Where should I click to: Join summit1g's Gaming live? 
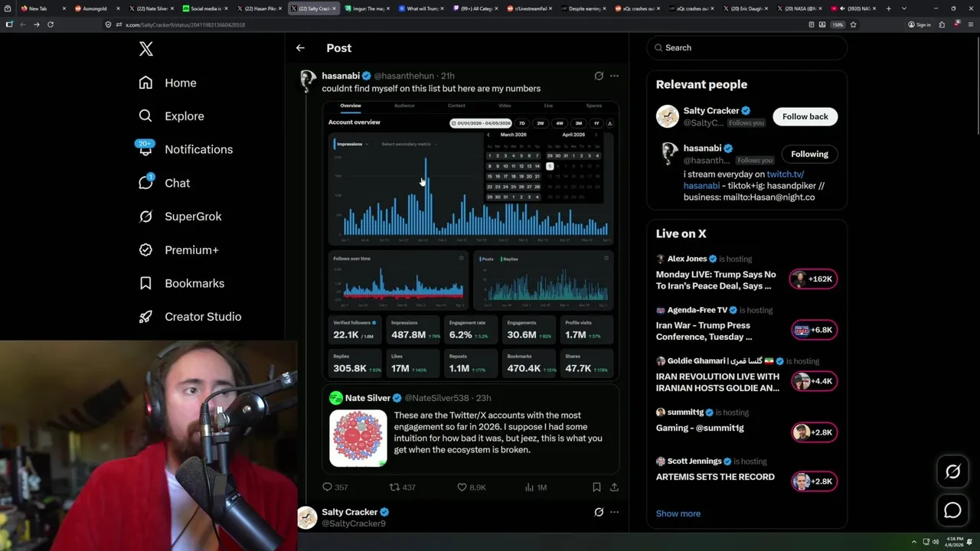click(x=814, y=432)
